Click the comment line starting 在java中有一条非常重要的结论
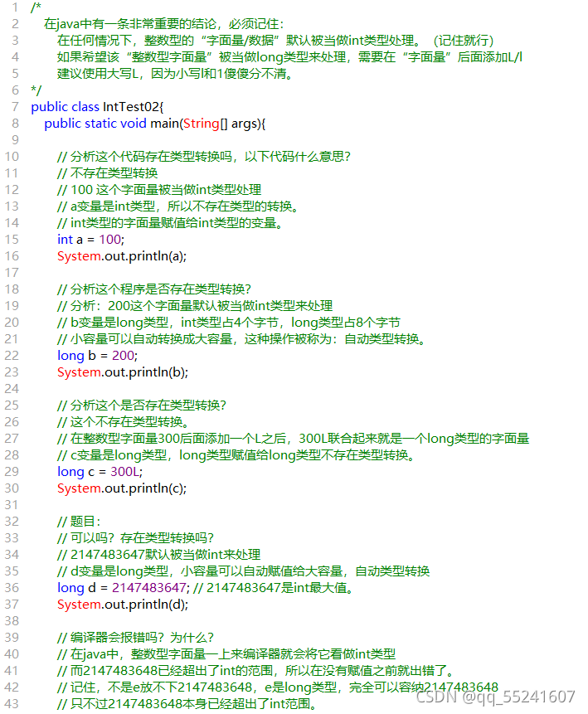The image size is (588, 714). tap(163, 24)
